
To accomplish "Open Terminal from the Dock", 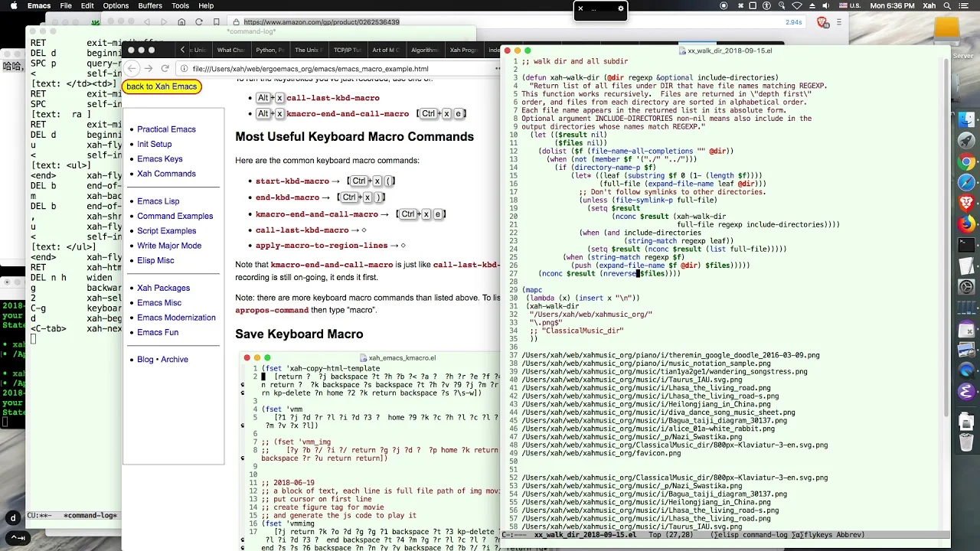I will (966, 246).
